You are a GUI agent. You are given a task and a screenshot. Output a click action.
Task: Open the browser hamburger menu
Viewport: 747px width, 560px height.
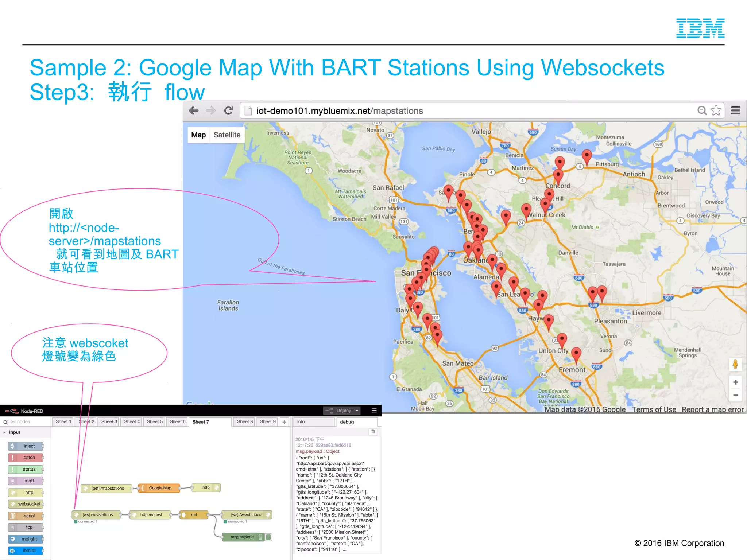tap(736, 110)
